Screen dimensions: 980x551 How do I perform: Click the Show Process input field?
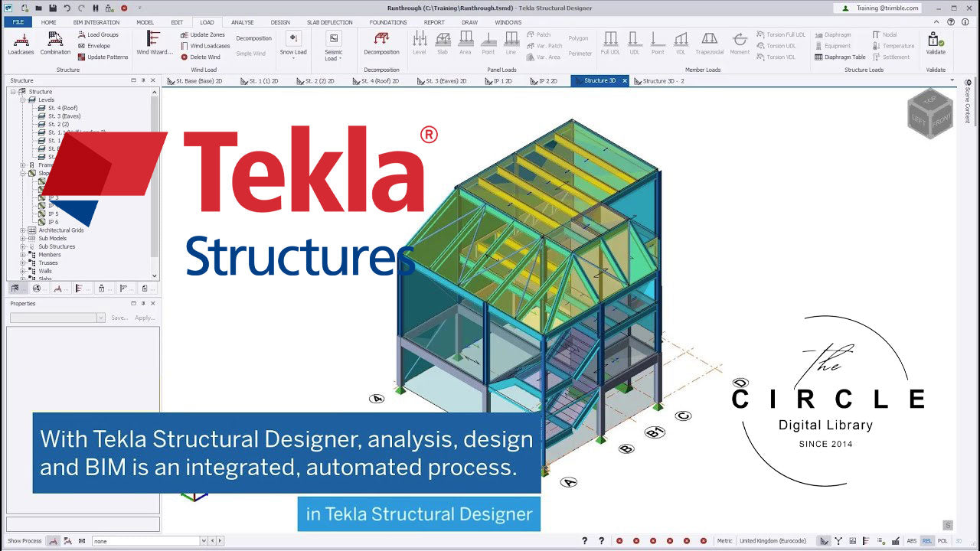coord(145,541)
